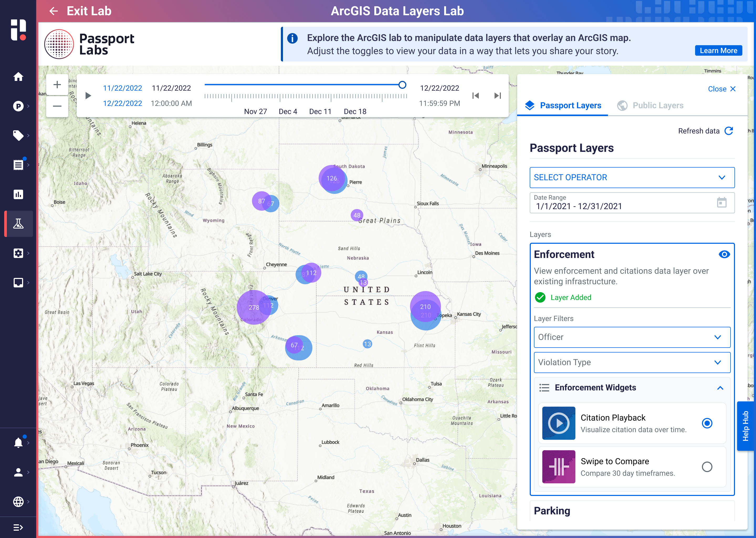Open the Officer filter dropdown
Viewport: 756px width, 538px height.
tap(632, 337)
